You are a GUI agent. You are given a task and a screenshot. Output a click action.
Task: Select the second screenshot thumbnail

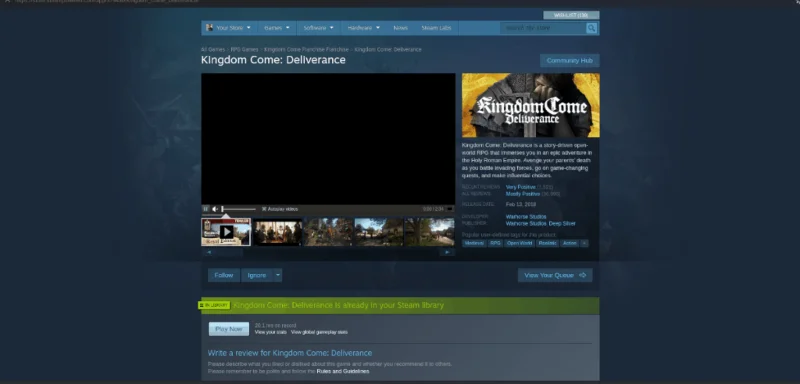pos(278,232)
